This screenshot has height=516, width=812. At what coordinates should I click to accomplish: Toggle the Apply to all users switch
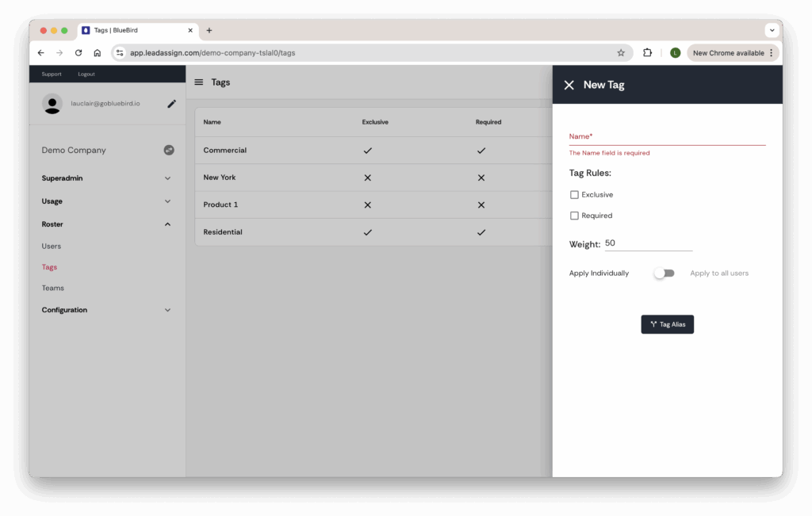[x=664, y=273]
